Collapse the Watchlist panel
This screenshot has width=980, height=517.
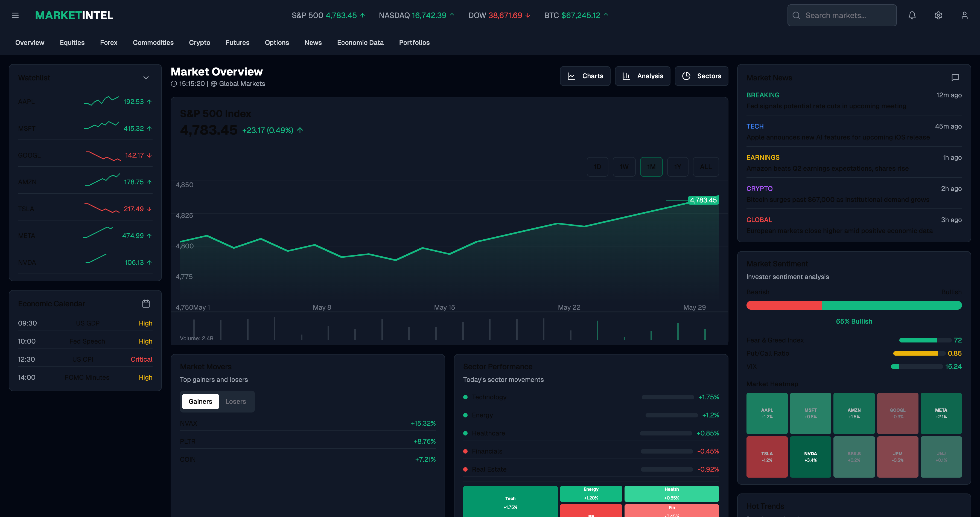[x=146, y=77]
